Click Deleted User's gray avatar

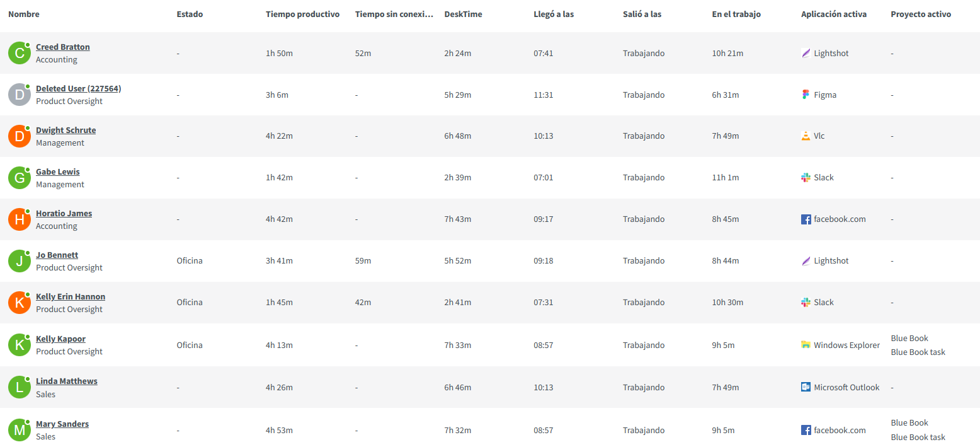point(20,95)
